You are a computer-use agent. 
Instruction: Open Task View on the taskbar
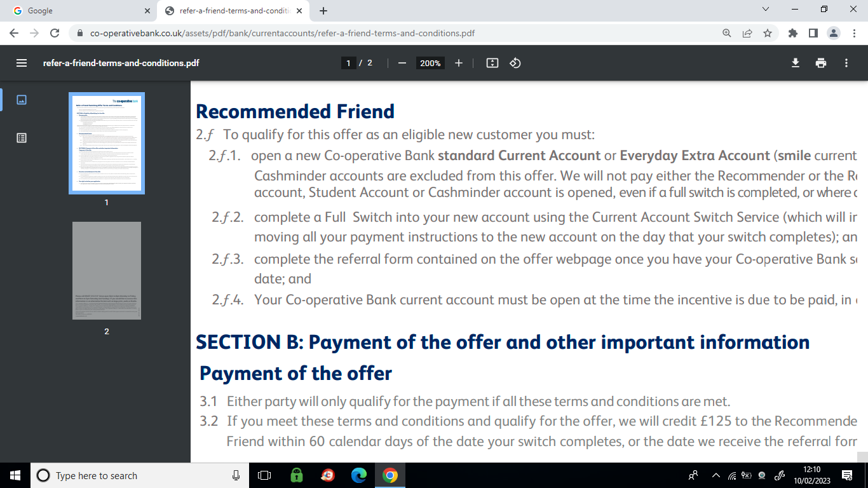point(264,475)
